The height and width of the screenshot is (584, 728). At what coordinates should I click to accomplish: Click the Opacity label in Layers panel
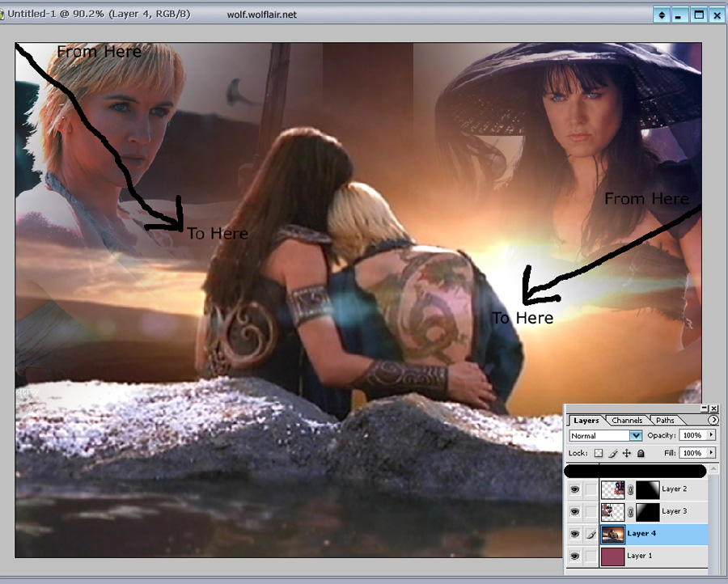point(662,435)
